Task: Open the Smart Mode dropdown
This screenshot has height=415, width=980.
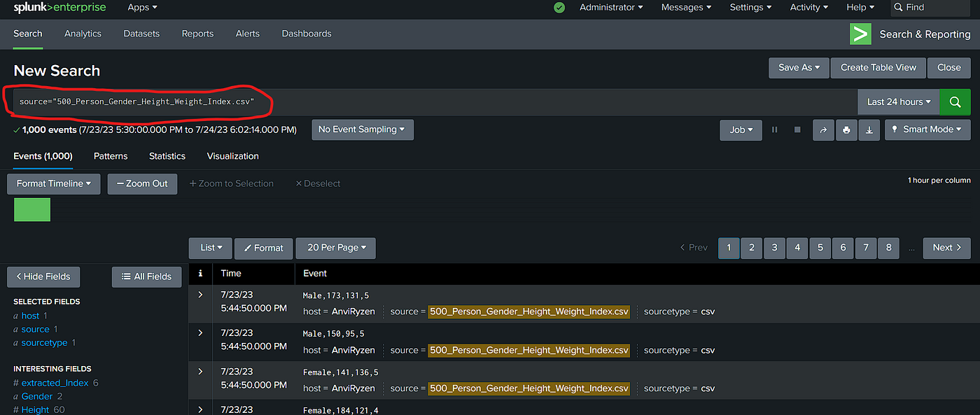Action: point(927,129)
